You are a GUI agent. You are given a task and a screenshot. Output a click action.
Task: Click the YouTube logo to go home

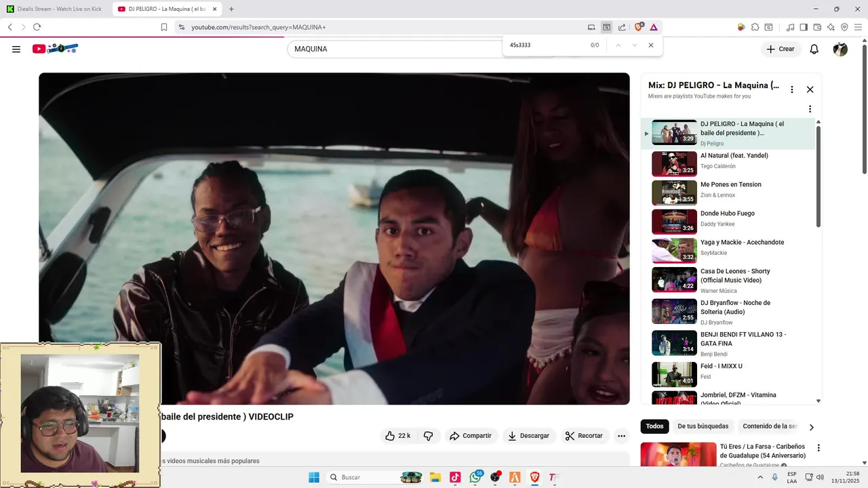tap(55, 48)
